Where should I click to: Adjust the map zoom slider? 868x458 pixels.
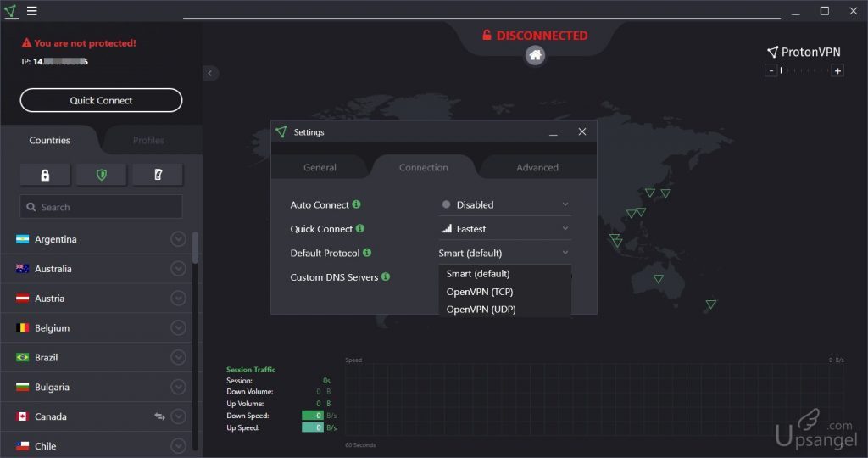pos(804,71)
